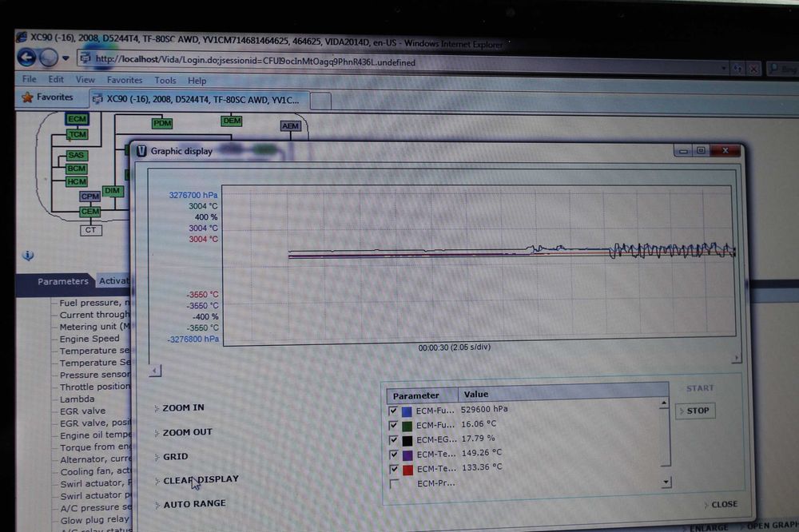Open the Favorites menu

click(125, 80)
